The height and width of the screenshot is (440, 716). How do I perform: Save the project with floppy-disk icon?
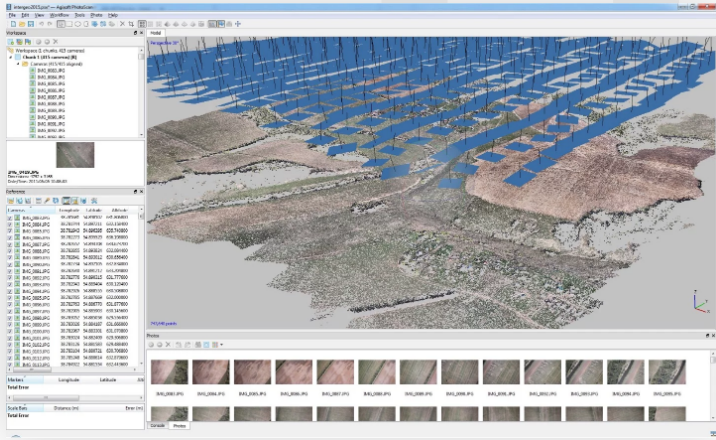[x=31, y=24]
